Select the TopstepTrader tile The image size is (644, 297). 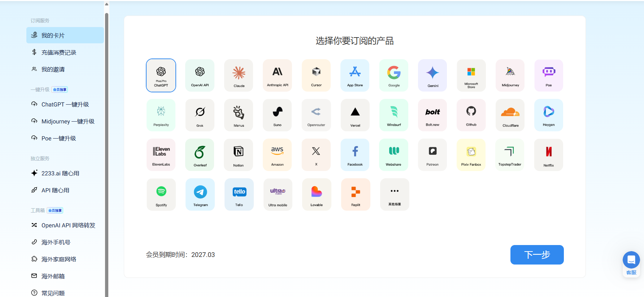510,155
